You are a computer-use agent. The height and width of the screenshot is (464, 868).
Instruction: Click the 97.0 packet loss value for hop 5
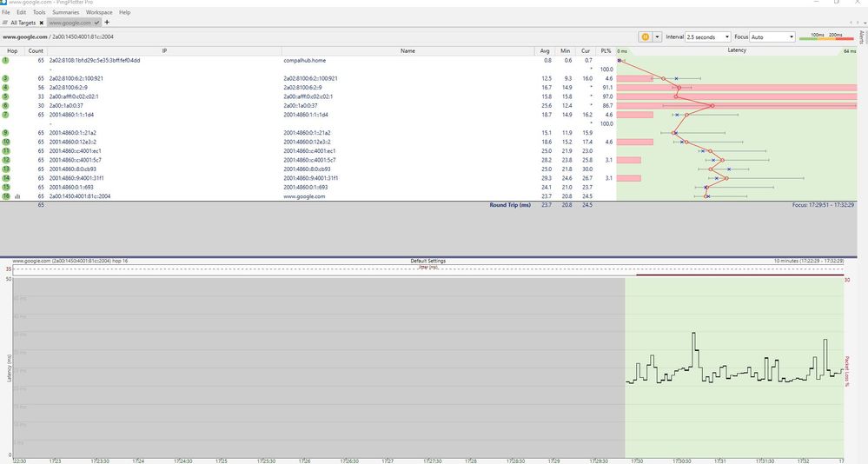607,96
